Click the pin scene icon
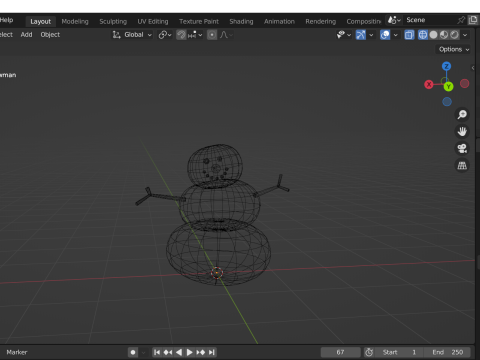Screen dimensions: 480x360 click(x=461, y=20)
